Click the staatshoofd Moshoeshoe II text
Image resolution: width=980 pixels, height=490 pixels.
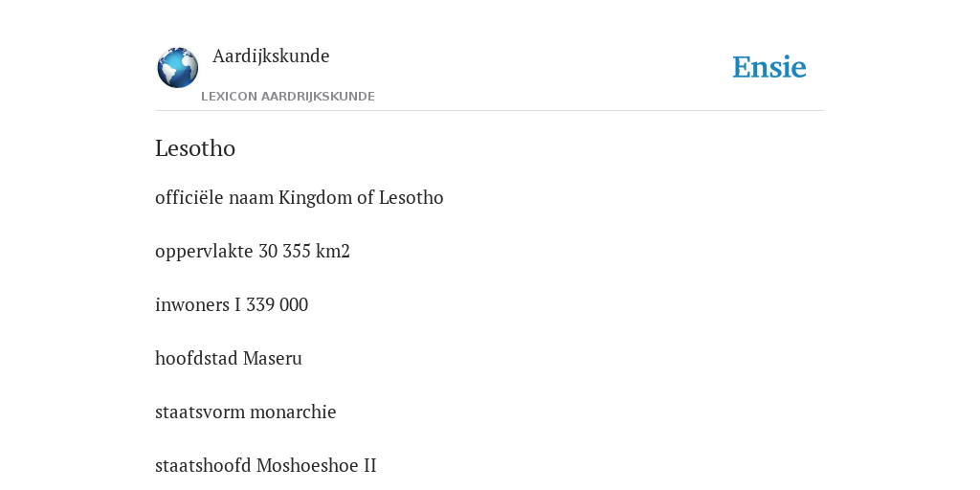(x=266, y=466)
